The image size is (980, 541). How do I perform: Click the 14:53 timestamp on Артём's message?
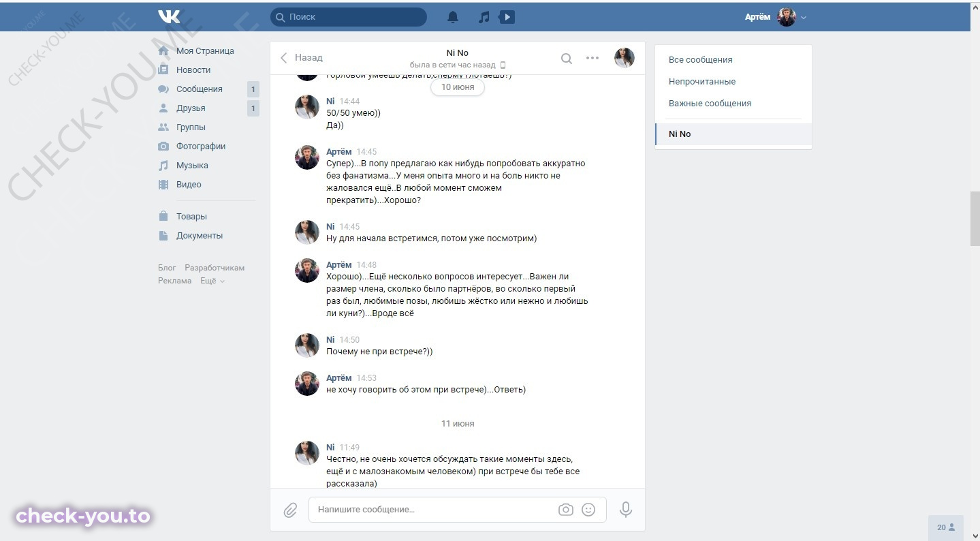366,378
